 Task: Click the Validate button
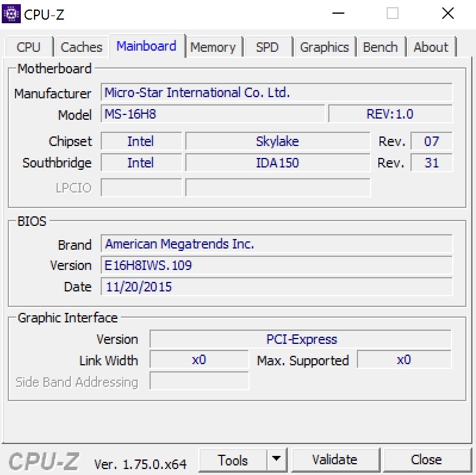pyautogui.click(x=335, y=460)
